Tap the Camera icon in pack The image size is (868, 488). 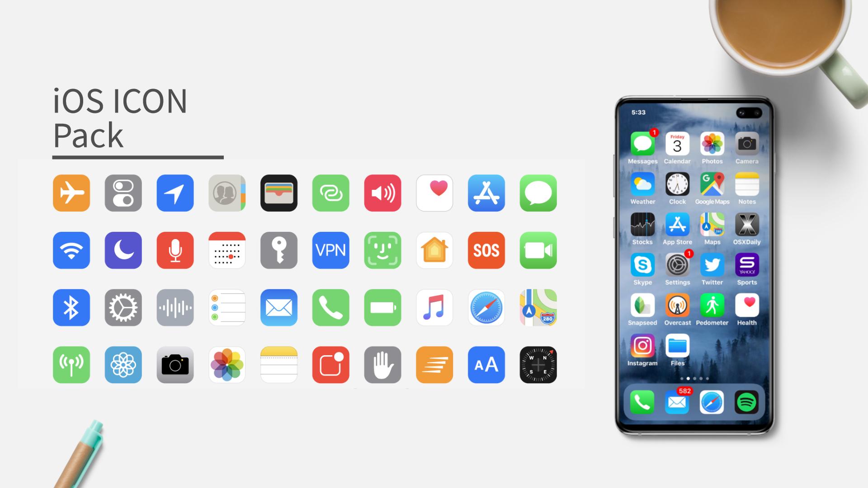175,365
